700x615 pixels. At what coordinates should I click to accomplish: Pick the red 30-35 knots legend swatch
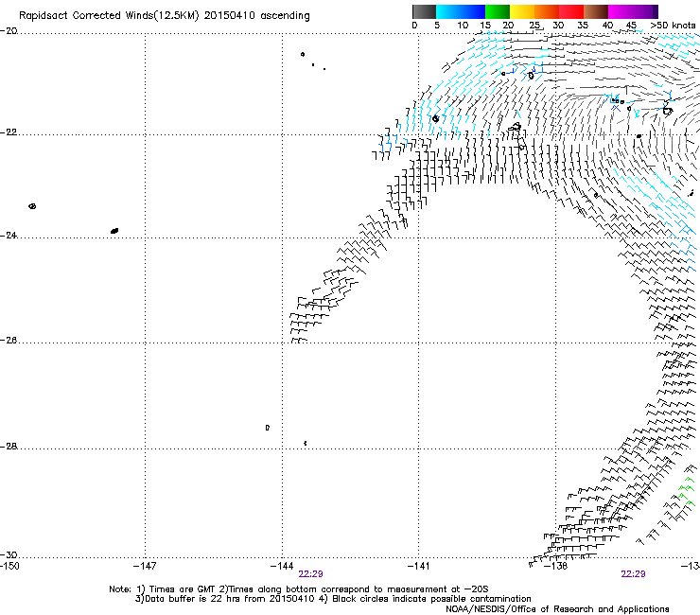pos(571,11)
